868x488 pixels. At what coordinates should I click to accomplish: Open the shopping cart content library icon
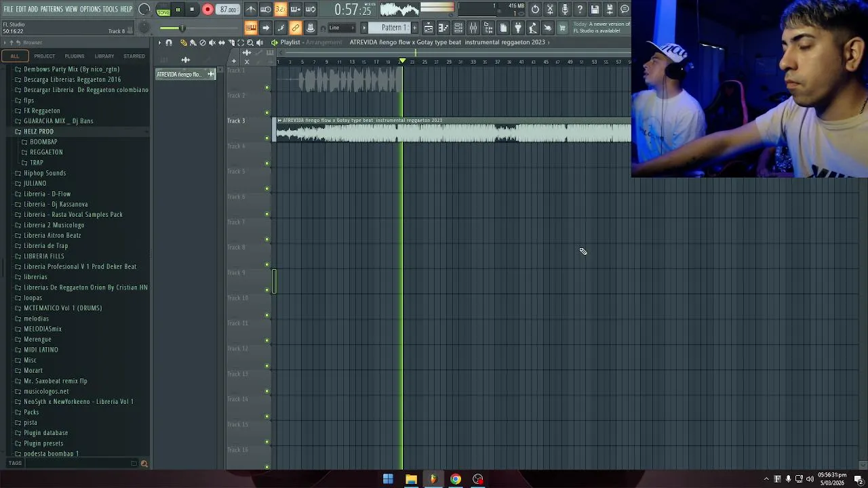point(562,28)
